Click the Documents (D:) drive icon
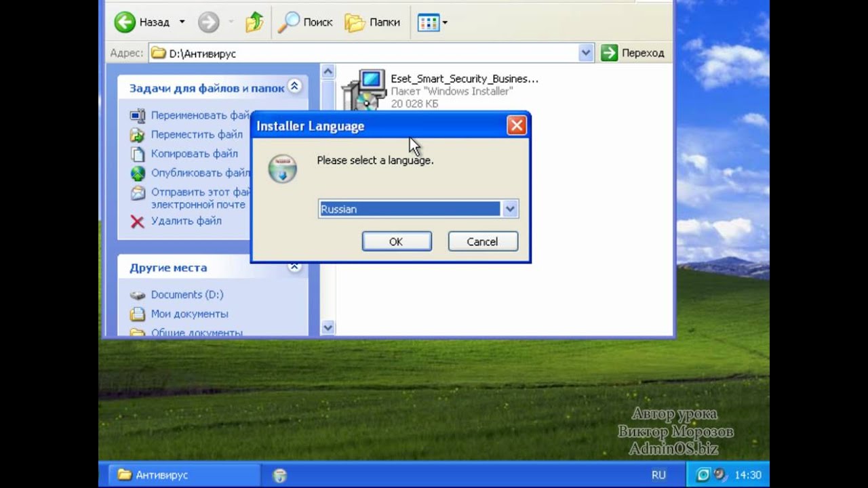 pyautogui.click(x=138, y=296)
